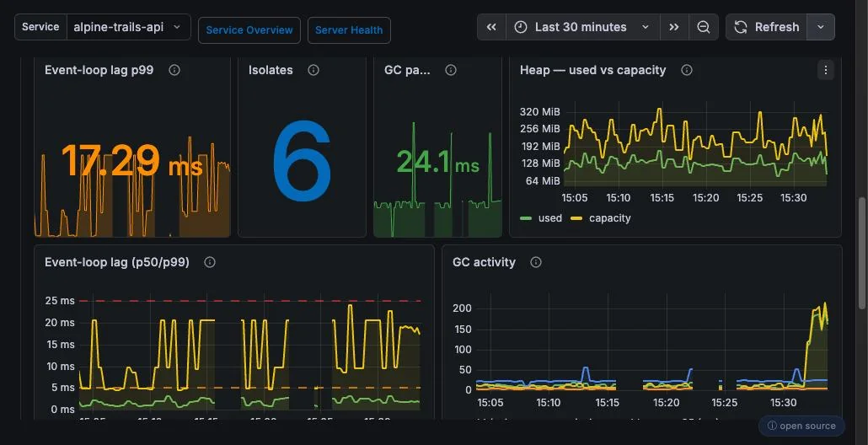This screenshot has width=868, height=445.
Task: Click the info icon in open source badge
Action: [772, 426]
